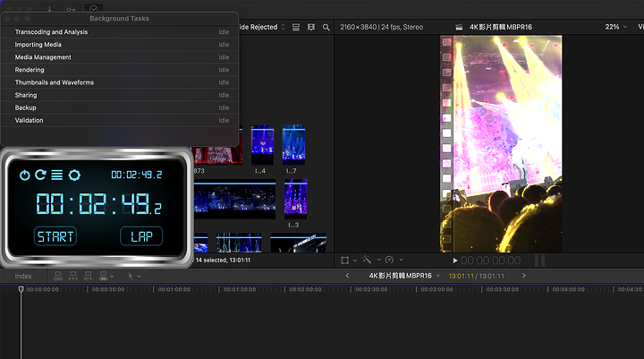
Task: Click the insert clip edit icon
Action: [73, 276]
